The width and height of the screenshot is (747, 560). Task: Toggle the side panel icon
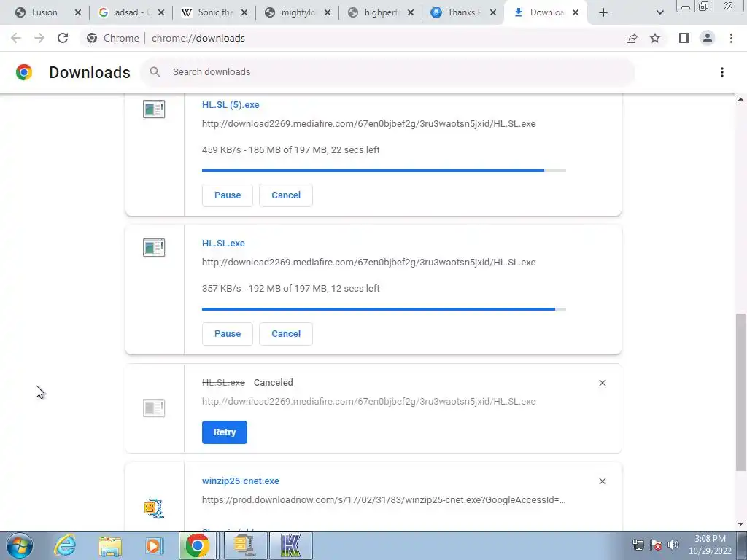684,38
